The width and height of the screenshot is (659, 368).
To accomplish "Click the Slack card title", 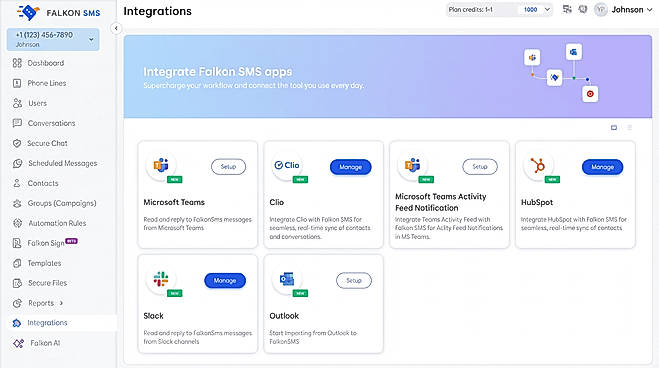I will point(153,316).
